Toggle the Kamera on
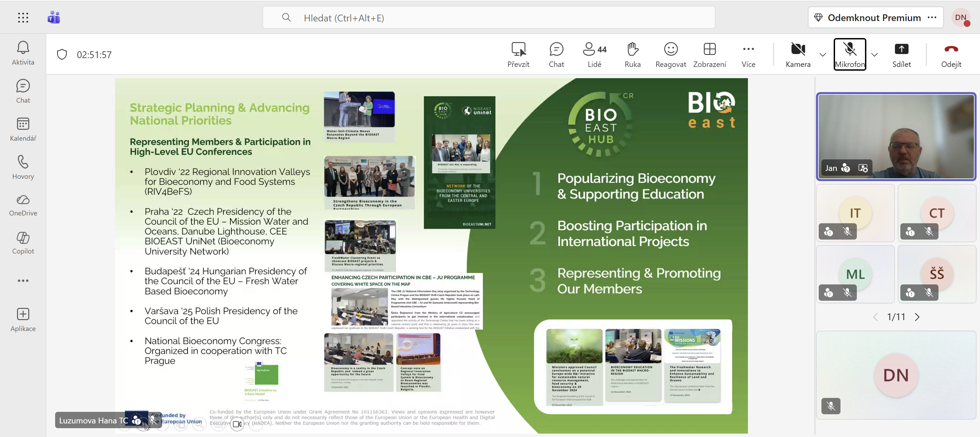980x437 pixels. [798, 55]
